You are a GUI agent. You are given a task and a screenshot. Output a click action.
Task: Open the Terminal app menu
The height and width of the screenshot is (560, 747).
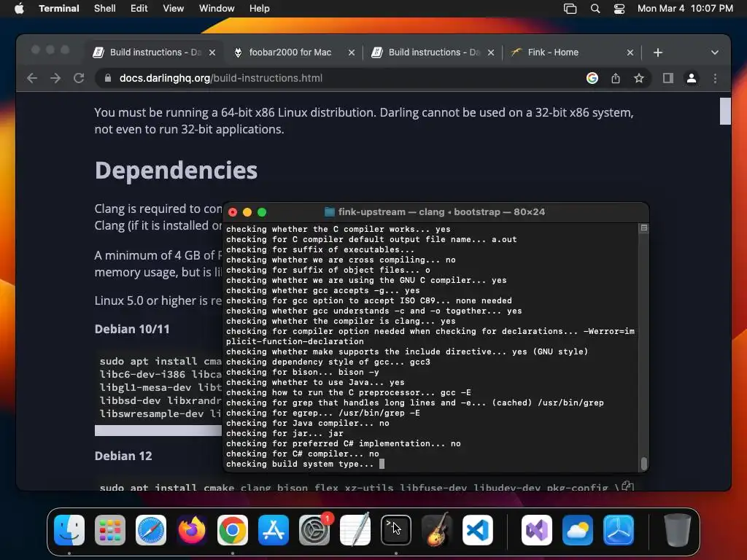point(58,9)
